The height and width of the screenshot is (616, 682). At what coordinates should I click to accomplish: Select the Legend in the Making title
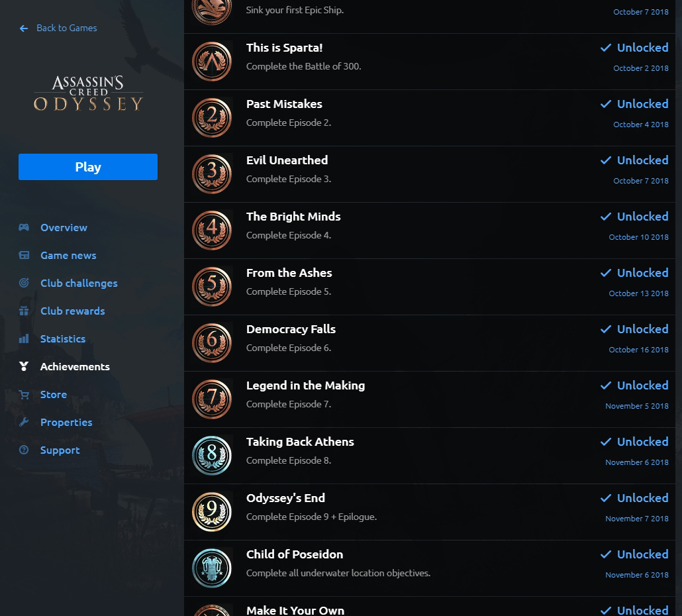coord(305,385)
